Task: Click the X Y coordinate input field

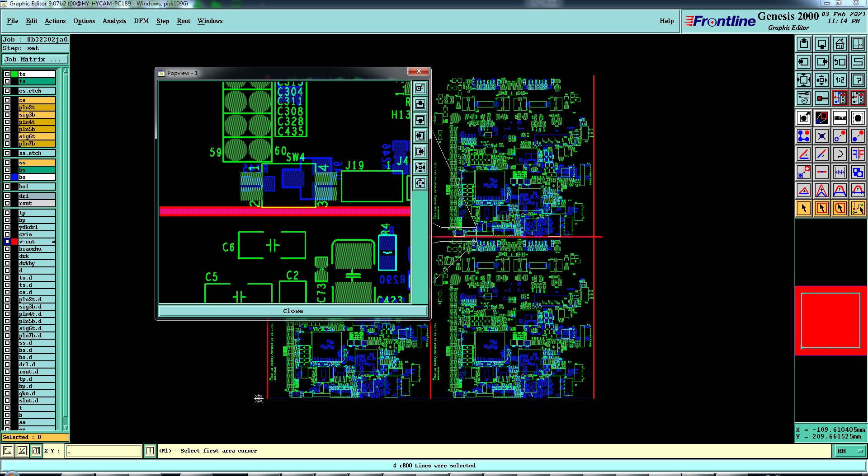Action: (x=104, y=451)
